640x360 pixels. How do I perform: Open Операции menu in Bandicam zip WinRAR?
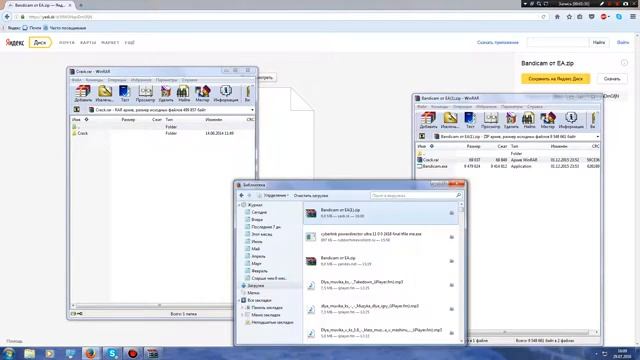tap(462, 107)
